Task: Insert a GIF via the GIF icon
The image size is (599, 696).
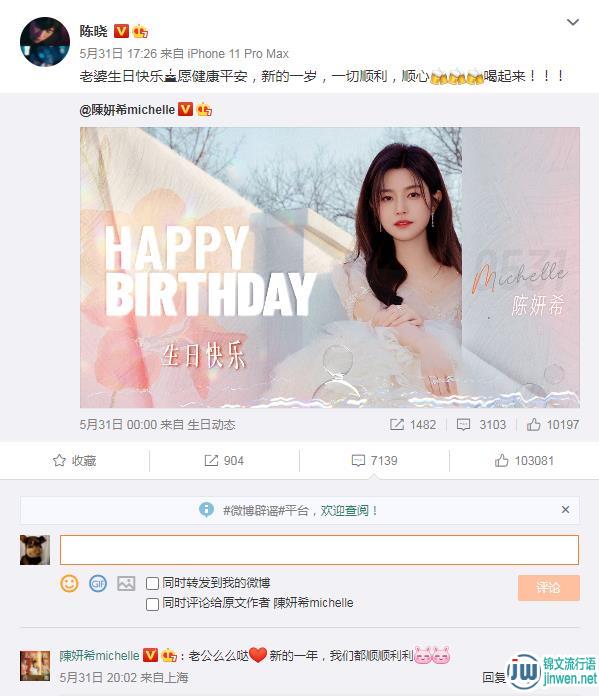Action: tap(98, 583)
